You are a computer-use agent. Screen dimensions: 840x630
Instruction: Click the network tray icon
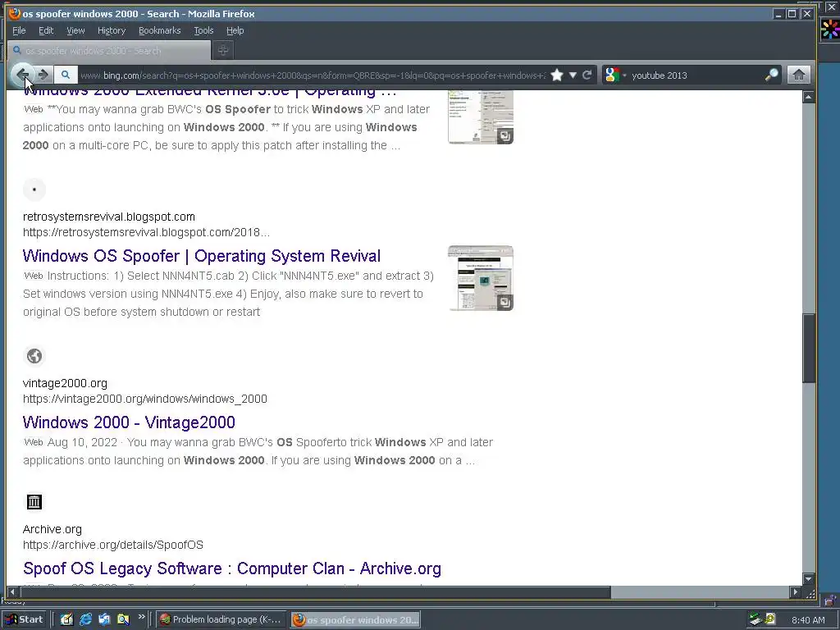coord(756,620)
